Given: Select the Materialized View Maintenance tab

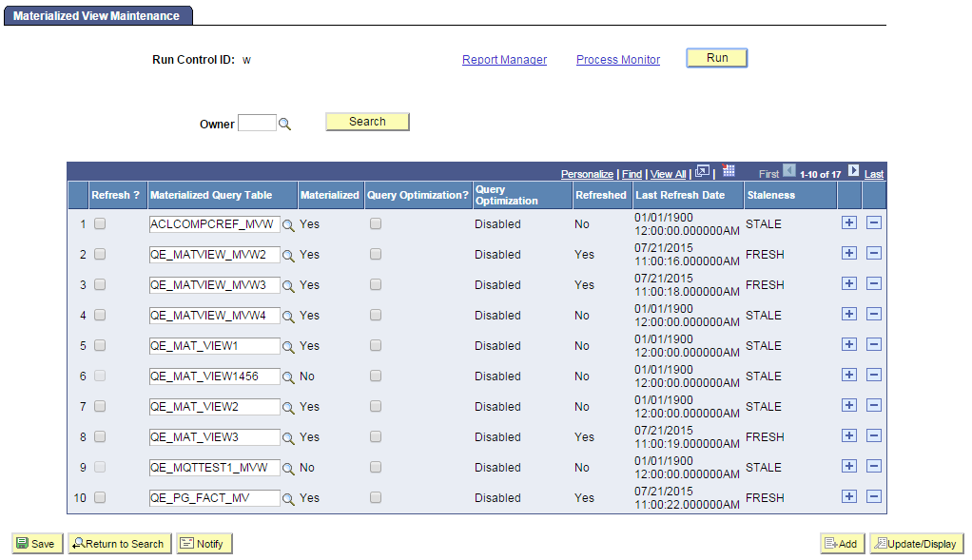Looking at the screenshot, I should [98, 15].
